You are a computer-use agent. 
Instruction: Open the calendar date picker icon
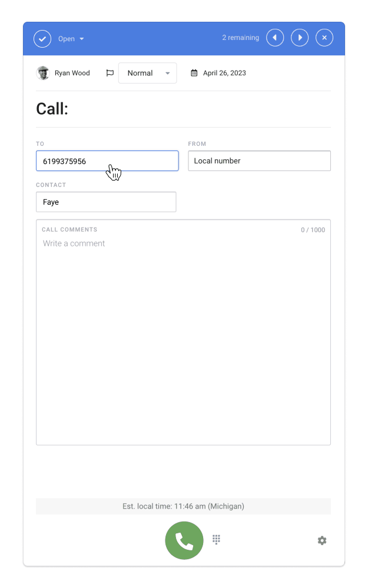coord(194,72)
